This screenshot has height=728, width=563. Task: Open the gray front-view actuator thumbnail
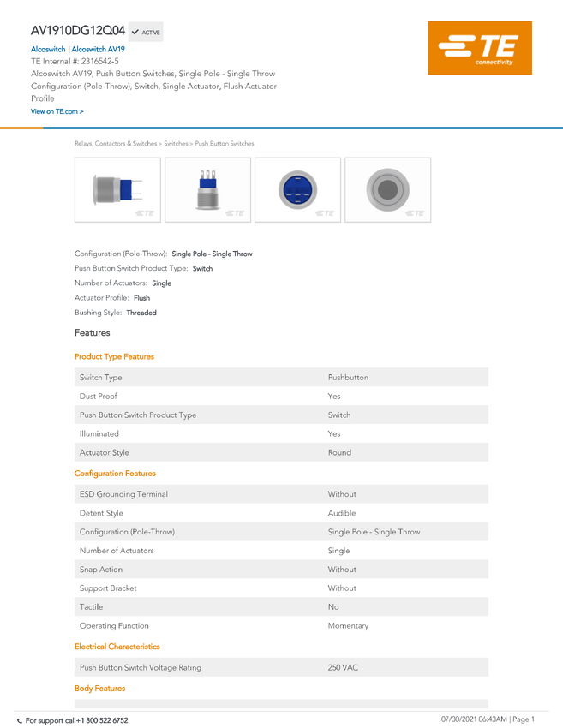[x=388, y=190]
